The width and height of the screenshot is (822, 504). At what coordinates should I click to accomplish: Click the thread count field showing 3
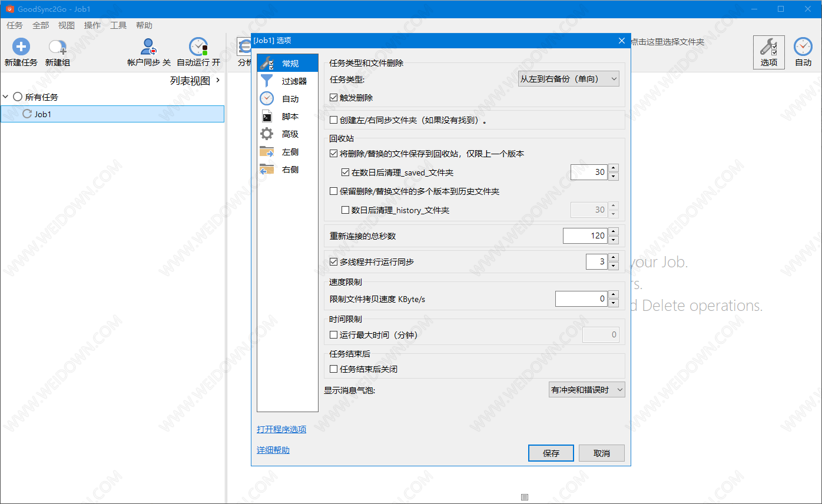tap(597, 261)
